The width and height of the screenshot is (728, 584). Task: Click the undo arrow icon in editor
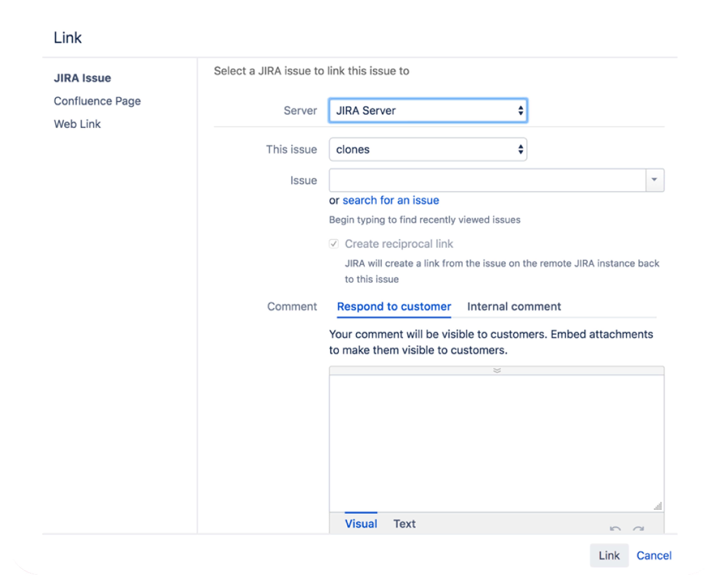pyautogui.click(x=615, y=529)
